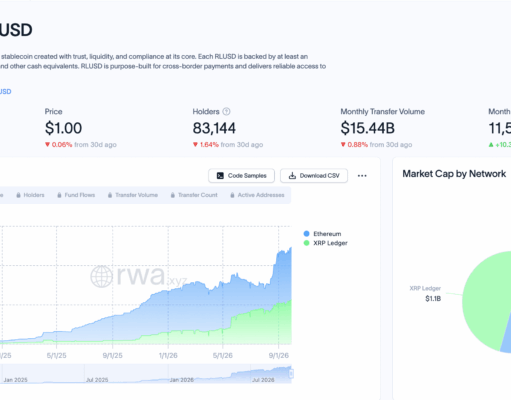Image resolution: width=511 pixels, height=400 pixels.
Task: Click the lock icon beside Active Addresses
Action: point(232,195)
